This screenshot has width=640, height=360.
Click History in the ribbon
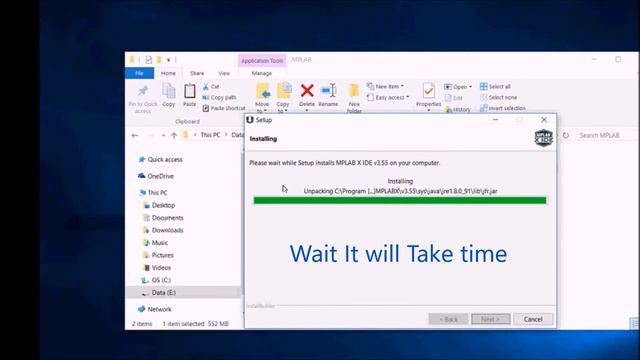(458, 109)
